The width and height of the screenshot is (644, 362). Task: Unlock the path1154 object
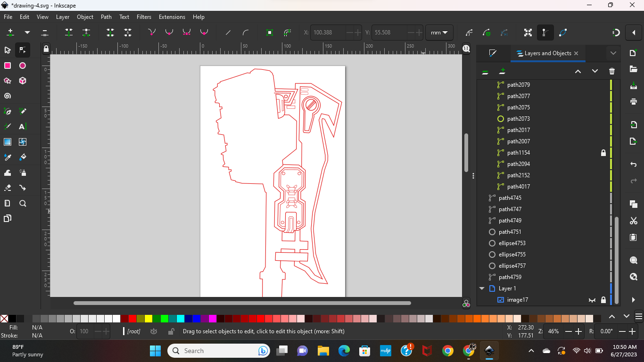tap(603, 153)
